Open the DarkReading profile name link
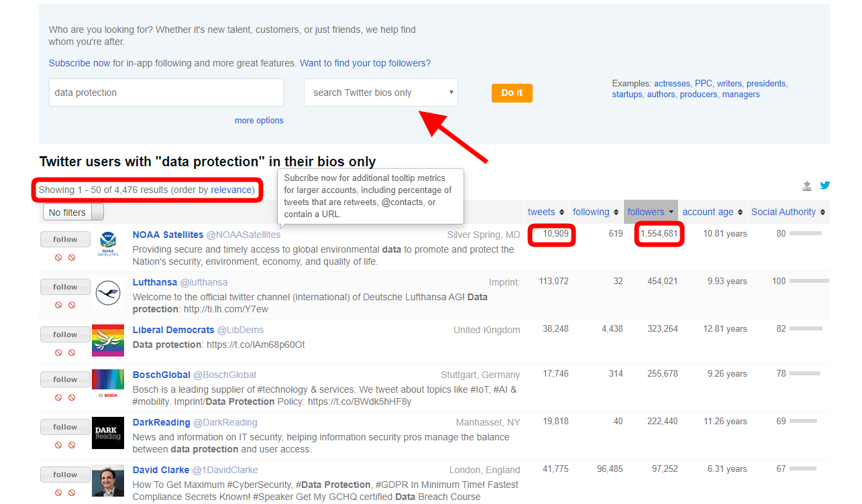 coord(162,422)
